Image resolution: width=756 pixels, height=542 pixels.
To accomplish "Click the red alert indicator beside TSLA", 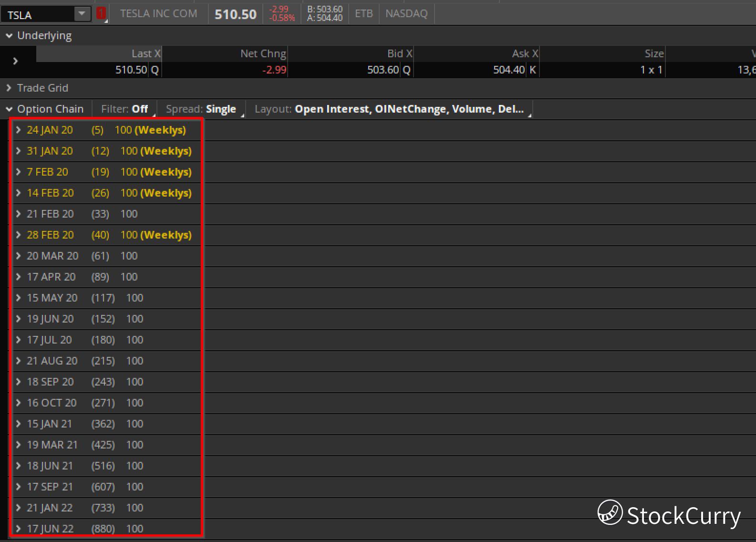I will click(101, 14).
